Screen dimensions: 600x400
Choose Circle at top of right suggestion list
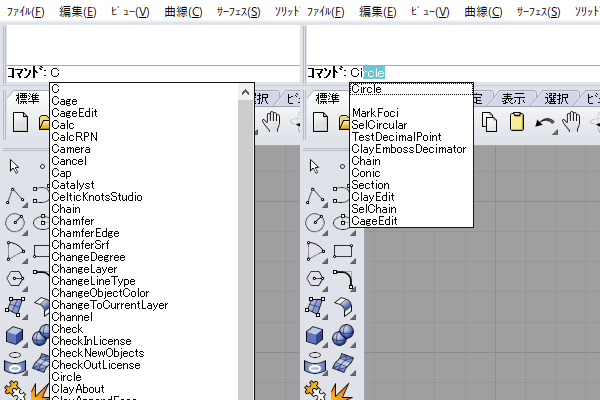coord(366,89)
